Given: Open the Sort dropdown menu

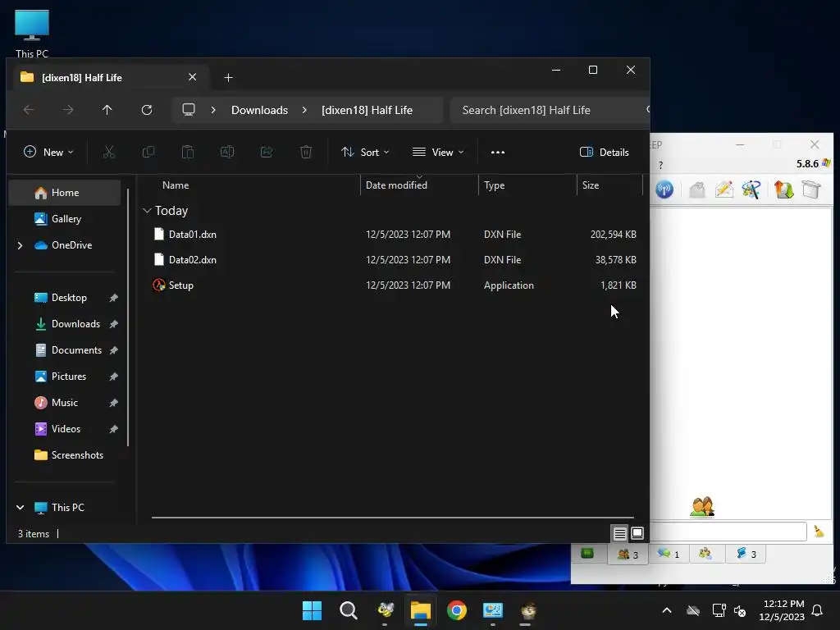Looking at the screenshot, I should pyautogui.click(x=365, y=152).
